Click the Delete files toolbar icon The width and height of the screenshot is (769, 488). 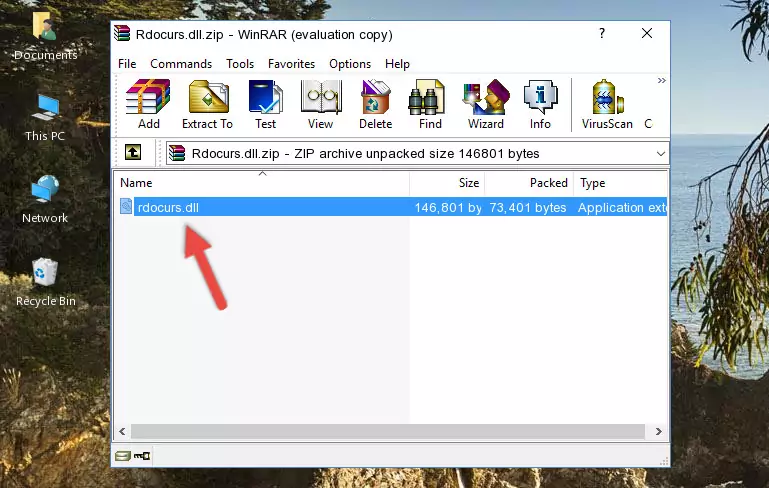375,105
